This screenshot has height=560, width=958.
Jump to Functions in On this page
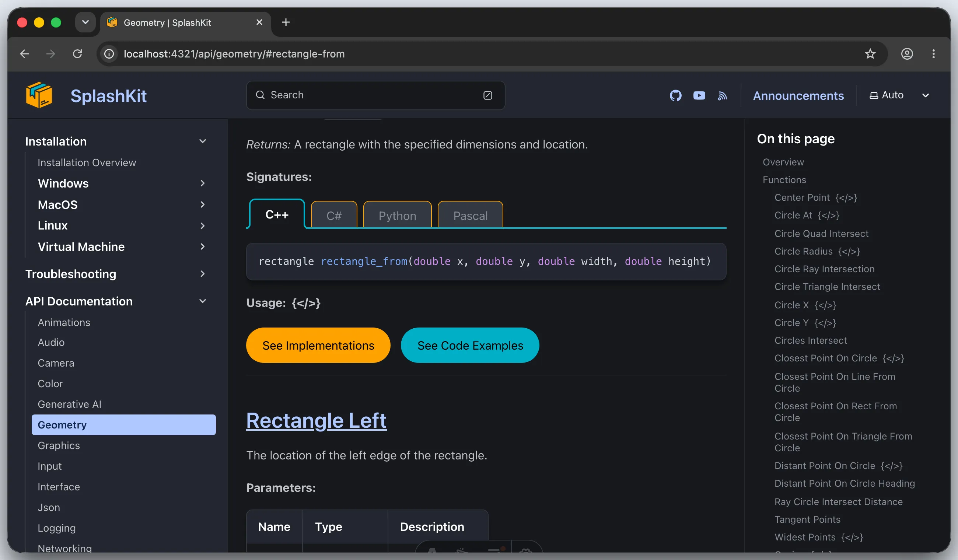(x=784, y=180)
